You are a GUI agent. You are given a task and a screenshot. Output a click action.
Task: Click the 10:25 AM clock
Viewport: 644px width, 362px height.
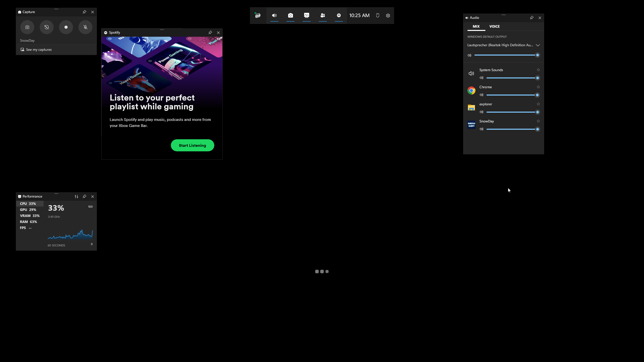[359, 15]
